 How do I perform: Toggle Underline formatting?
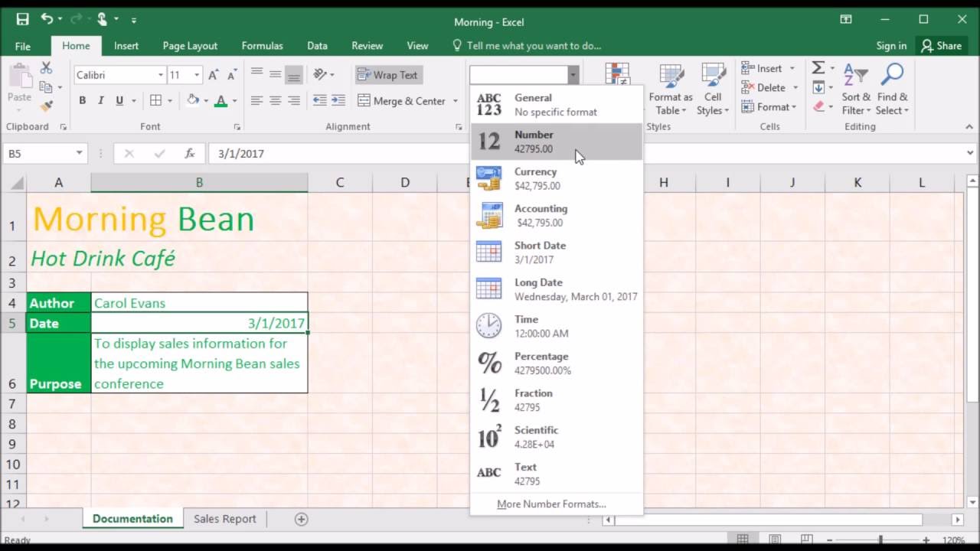(119, 100)
